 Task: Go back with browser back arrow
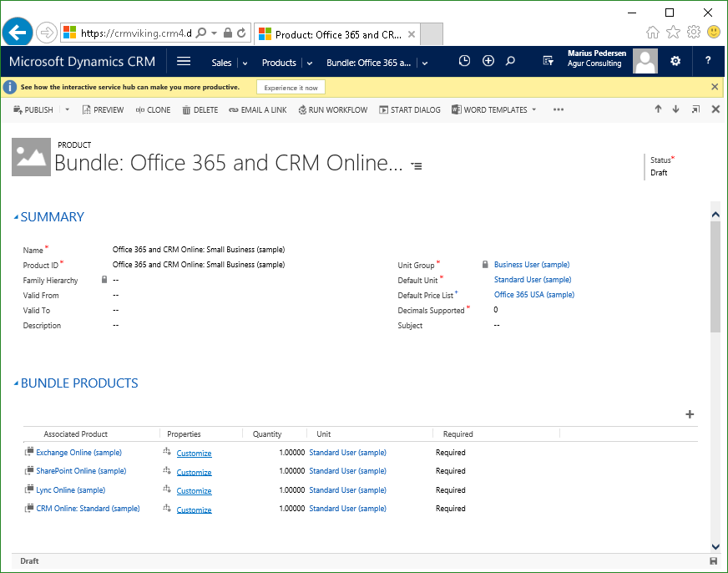tap(18, 33)
